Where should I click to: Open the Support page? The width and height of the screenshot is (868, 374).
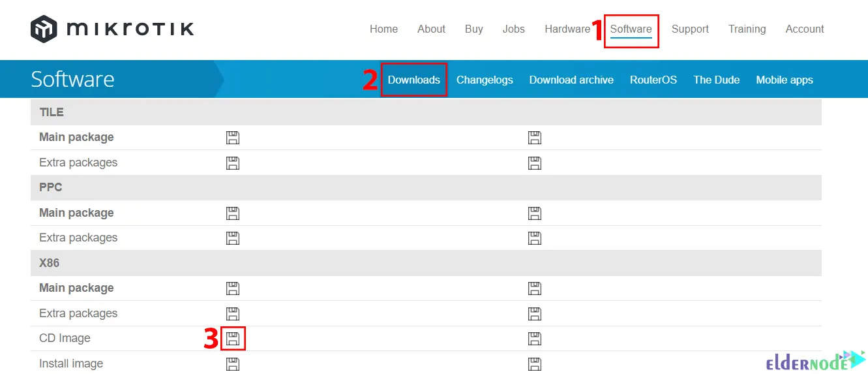click(690, 29)
